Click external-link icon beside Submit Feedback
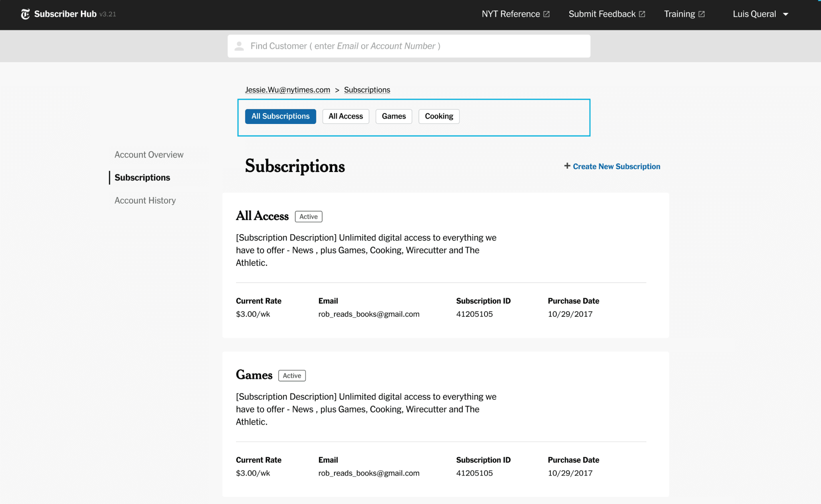 click(642, 14)
